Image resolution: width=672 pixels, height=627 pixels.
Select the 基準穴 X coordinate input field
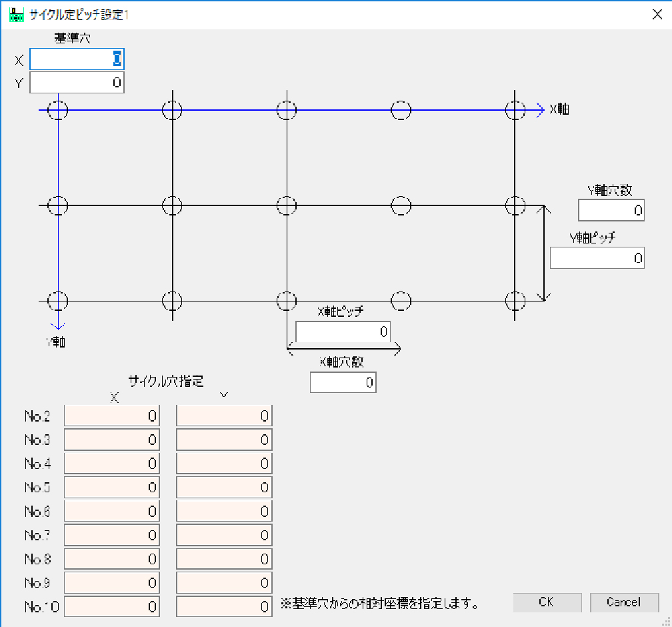[75, 59]
